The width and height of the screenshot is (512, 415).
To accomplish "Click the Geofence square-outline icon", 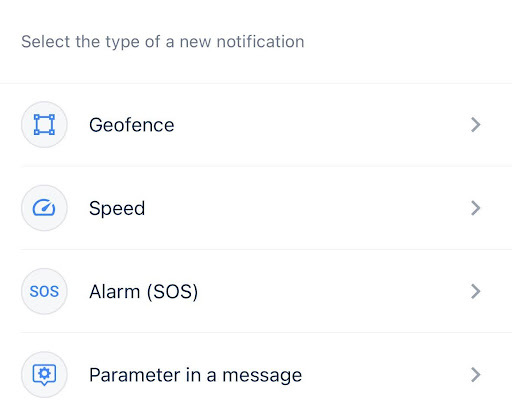I will (44, 125).
